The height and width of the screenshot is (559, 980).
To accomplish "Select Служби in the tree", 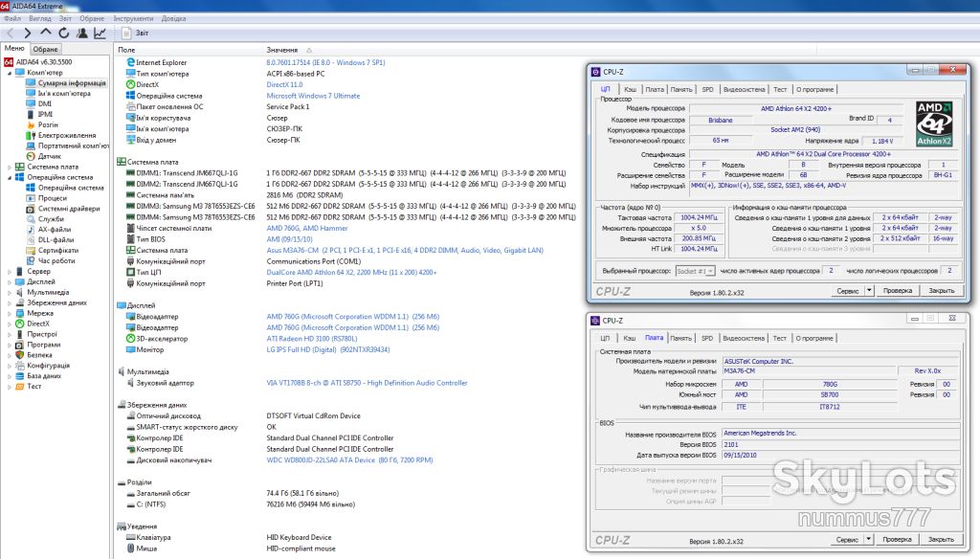I will 51,219.
